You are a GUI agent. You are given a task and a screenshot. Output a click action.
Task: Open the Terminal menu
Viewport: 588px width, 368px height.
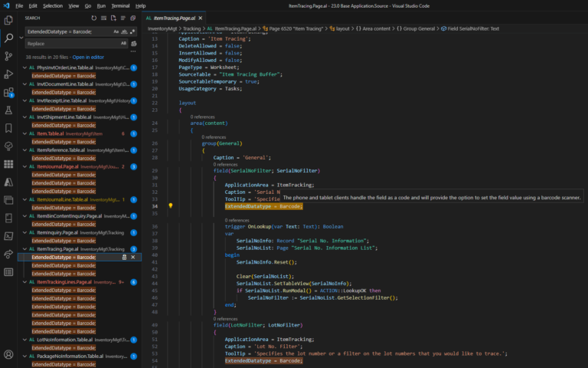point(119,5)
